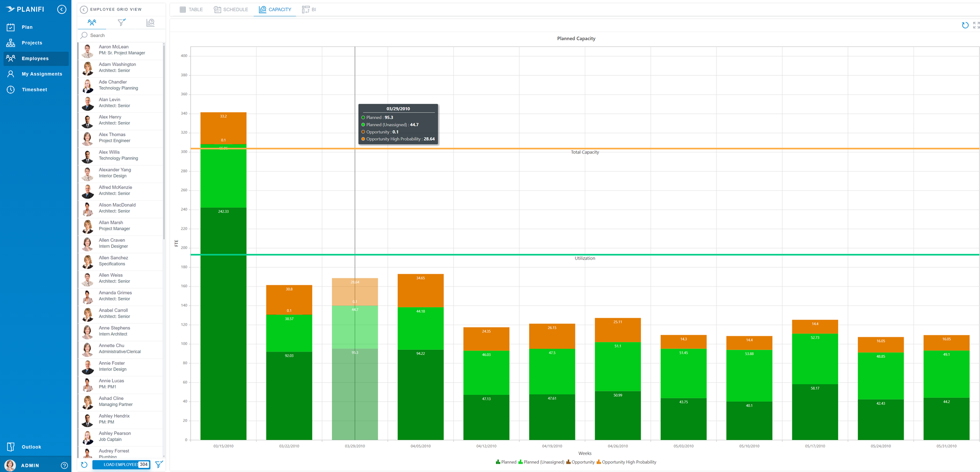This screenshot has width=980, height=472.
Task: Collapse the left navigation panel
Action: (61, 9)
